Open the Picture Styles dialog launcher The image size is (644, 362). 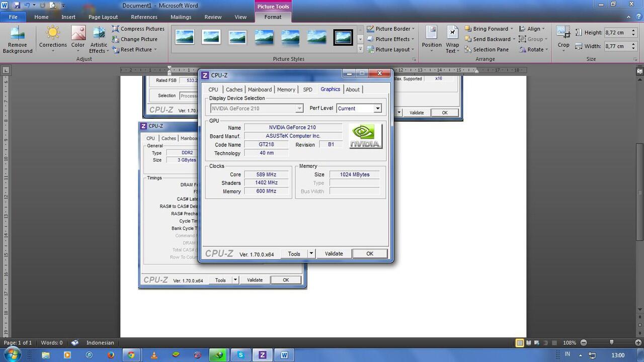click(414, 59)
